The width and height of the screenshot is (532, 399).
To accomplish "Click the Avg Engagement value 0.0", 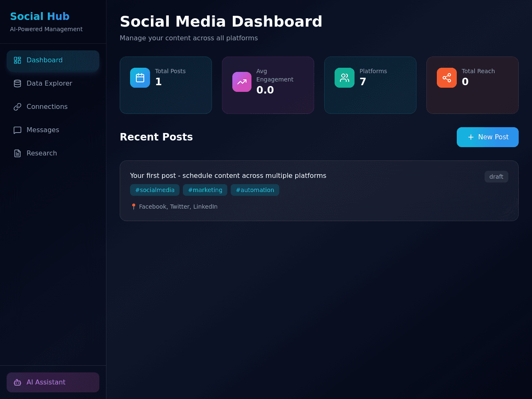I will coord(265,90).
